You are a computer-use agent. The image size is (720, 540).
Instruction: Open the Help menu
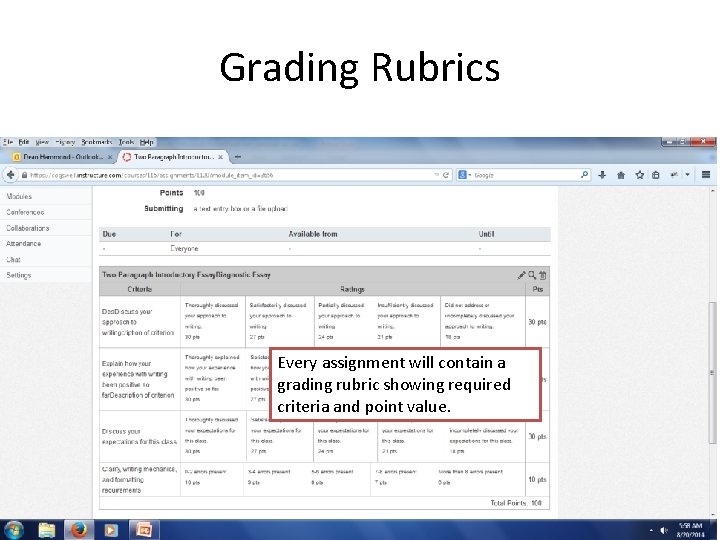pyautogui.click(x=146, y=142)
